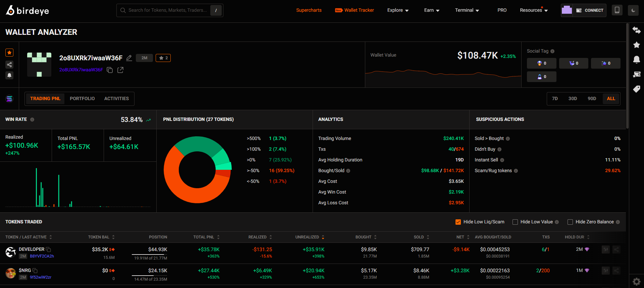Click the 2-star followers badge
Screen dimensions: 644x288
pyautogui.click(x=163, y=58)
